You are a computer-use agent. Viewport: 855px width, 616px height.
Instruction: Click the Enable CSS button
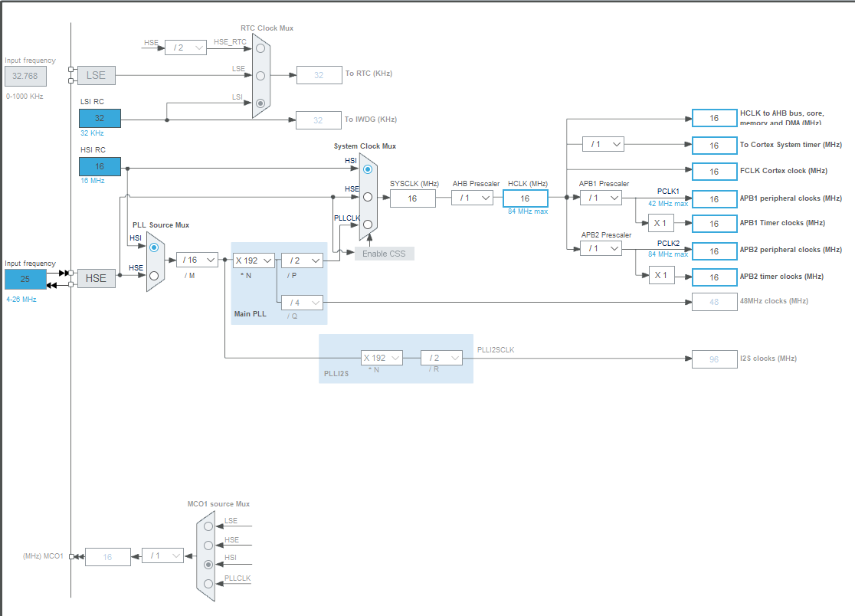pos(385,253)
